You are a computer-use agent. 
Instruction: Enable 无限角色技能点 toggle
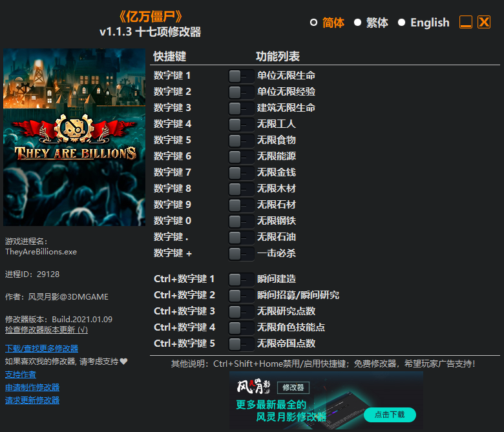tap(241, 327)
